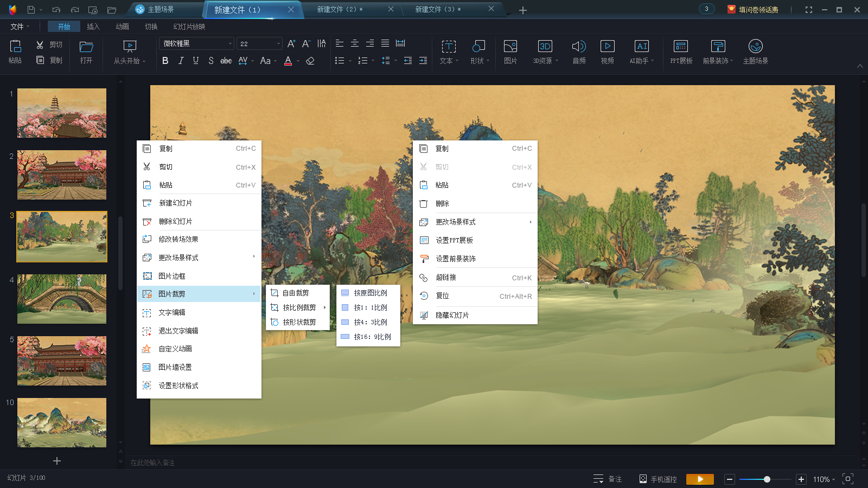Adjust the zoom slider handle
This screenshot has width=868, height=488.
pyautogui.click(x=767, y=479)
